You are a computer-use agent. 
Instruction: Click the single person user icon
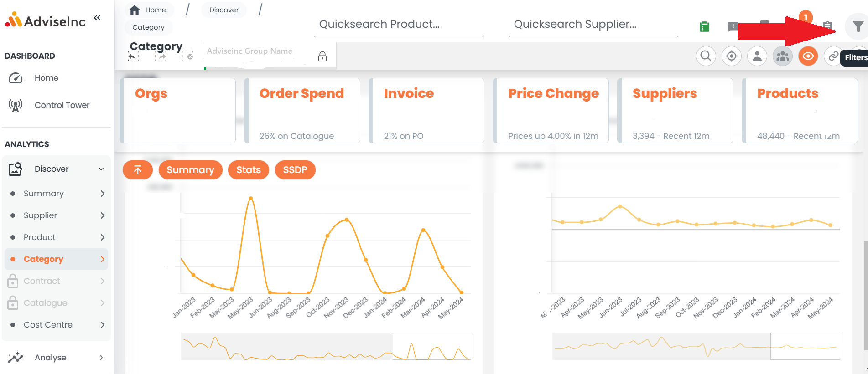point(757,56)
